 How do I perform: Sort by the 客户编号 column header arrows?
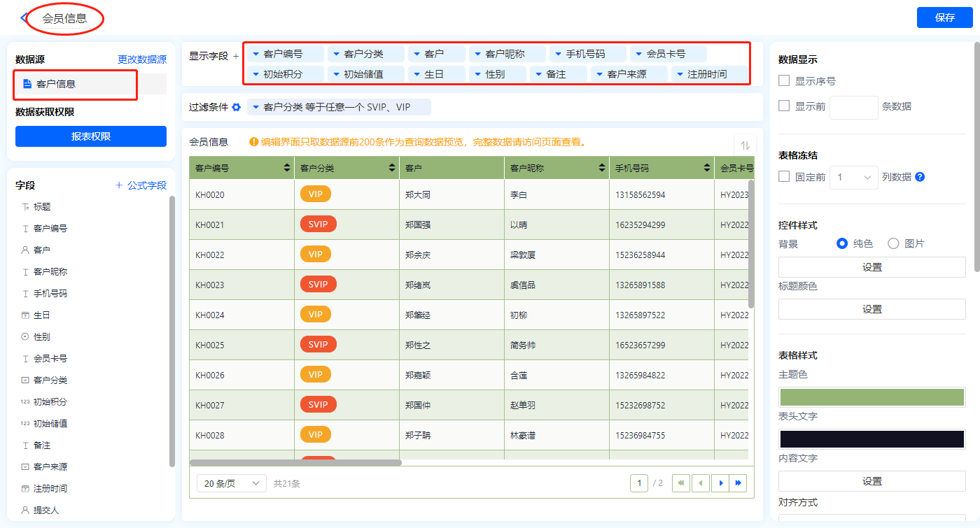point(287,168)
